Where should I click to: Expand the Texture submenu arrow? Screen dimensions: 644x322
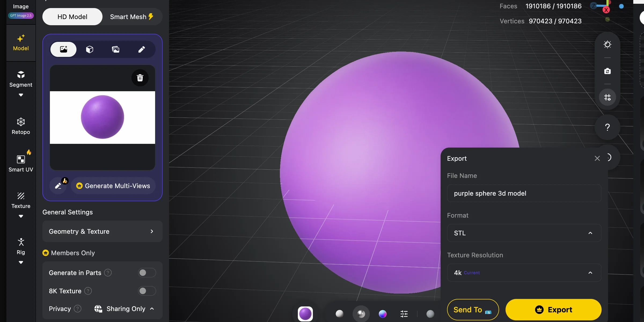click(x=21, y=216)
